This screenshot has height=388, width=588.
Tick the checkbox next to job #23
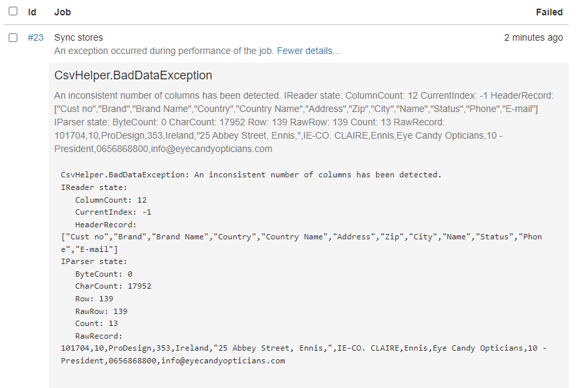click(x=11, y=37)
